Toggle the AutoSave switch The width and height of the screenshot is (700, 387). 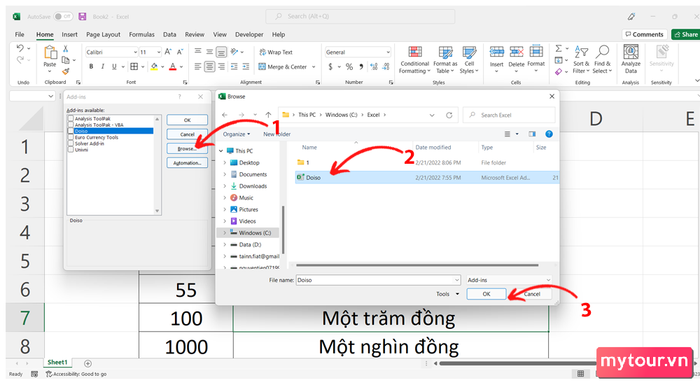(63, 17)
